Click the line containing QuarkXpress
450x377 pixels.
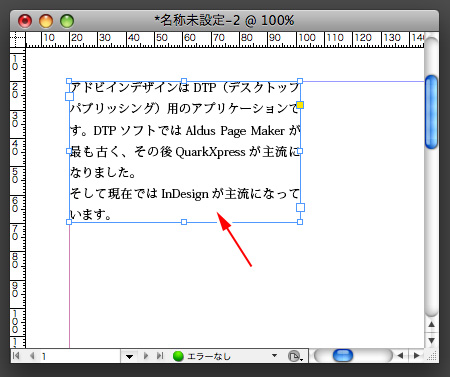coord(185,152)
